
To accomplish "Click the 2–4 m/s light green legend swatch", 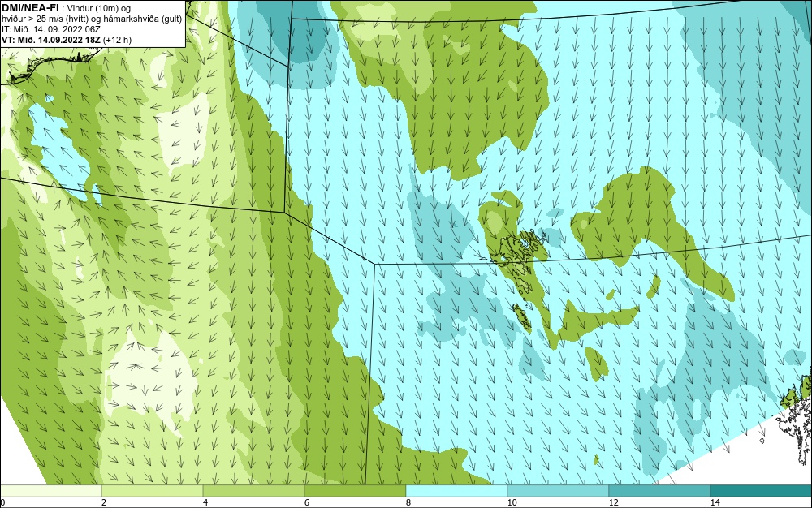I will (x=153, y=490).
